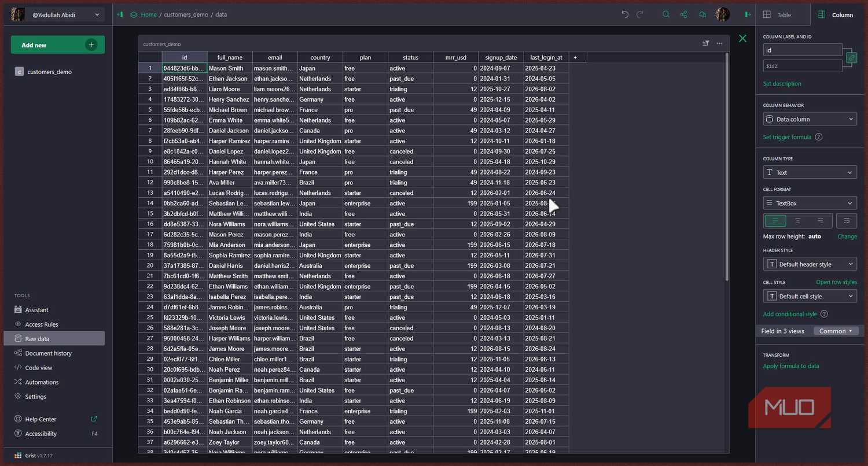Open Column Type Text dropdown
The width and height of the screenshot is (868, 466).
810,172
